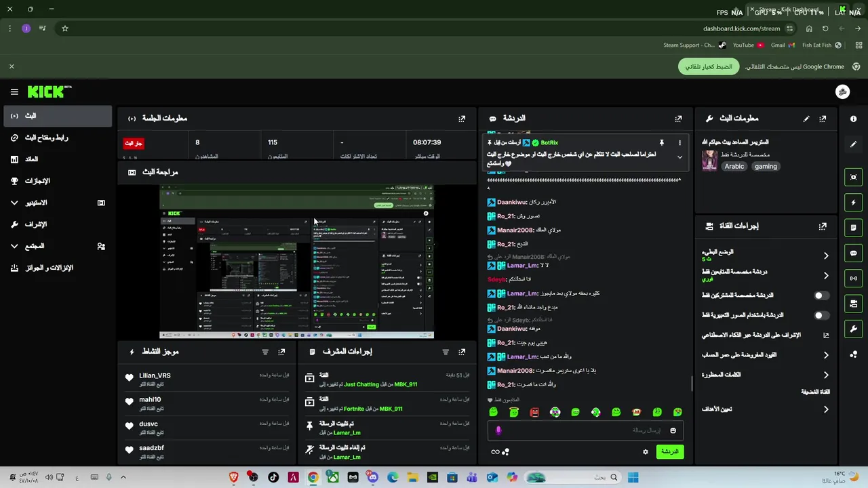
Task: Click the Lilian_VRS follower entry
Action: click(x=208, y=379)
